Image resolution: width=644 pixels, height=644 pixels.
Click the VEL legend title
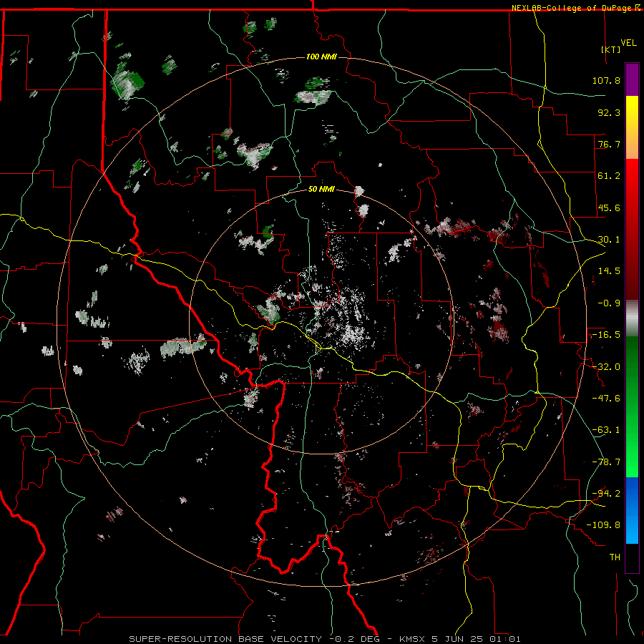(628, 43)
